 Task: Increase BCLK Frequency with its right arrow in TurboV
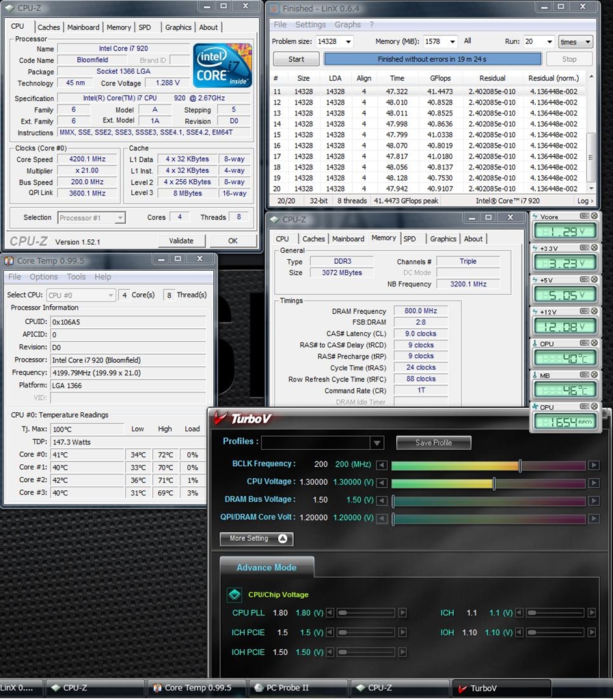[x=594, y=465]
